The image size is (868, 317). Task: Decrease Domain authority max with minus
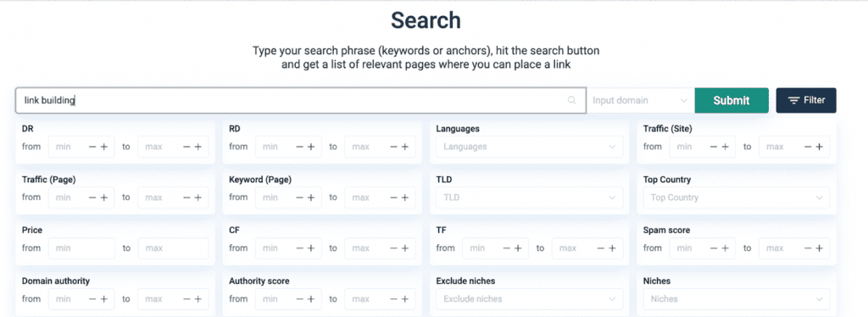(x=186, y=299)
